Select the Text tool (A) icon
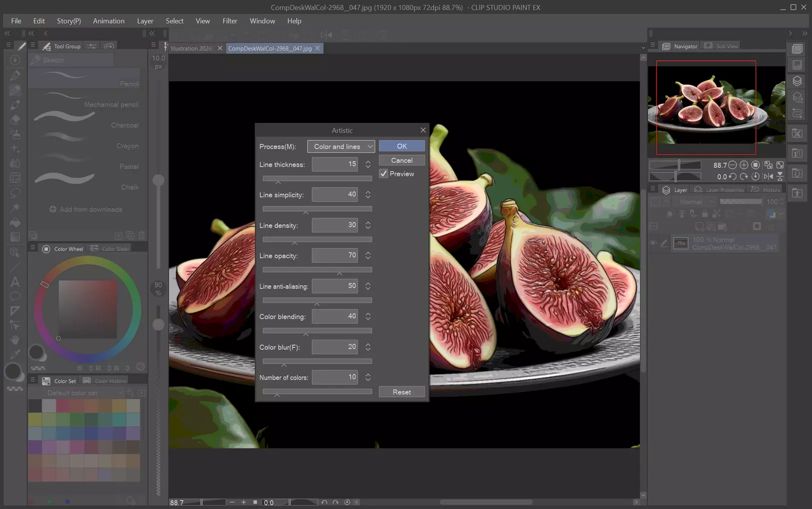 (x=15, y=282)
